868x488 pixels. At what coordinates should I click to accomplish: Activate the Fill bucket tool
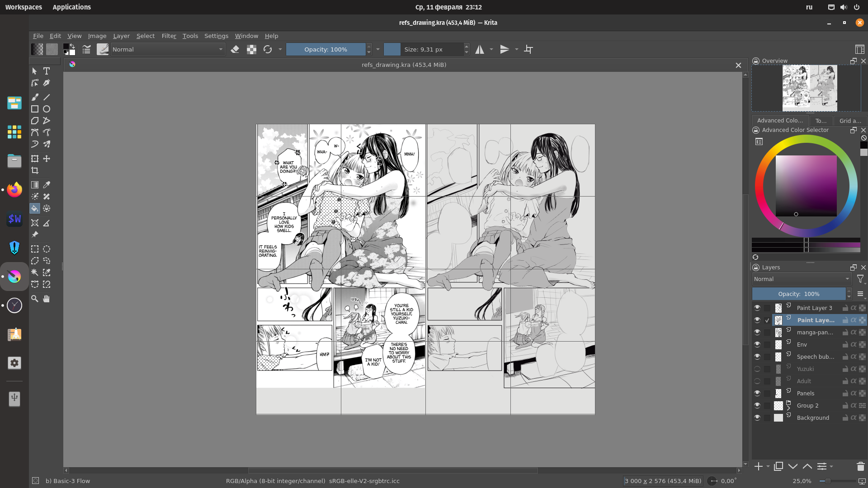click(x=35, y=208)
